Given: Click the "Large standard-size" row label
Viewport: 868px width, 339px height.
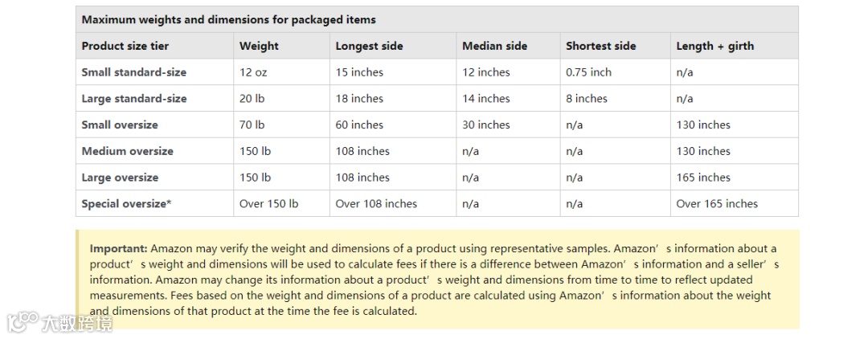Looking at the screenshot, I should pos(133,99).
